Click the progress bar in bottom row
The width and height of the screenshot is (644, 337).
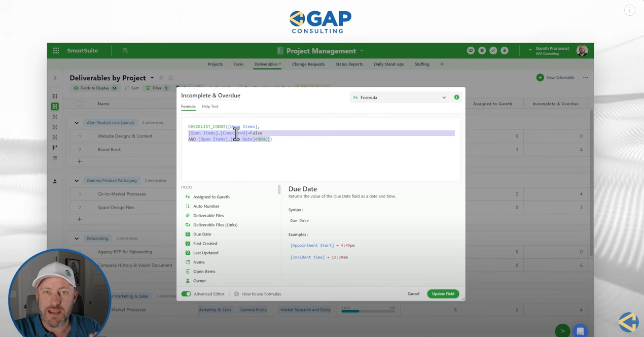[369, 310]
